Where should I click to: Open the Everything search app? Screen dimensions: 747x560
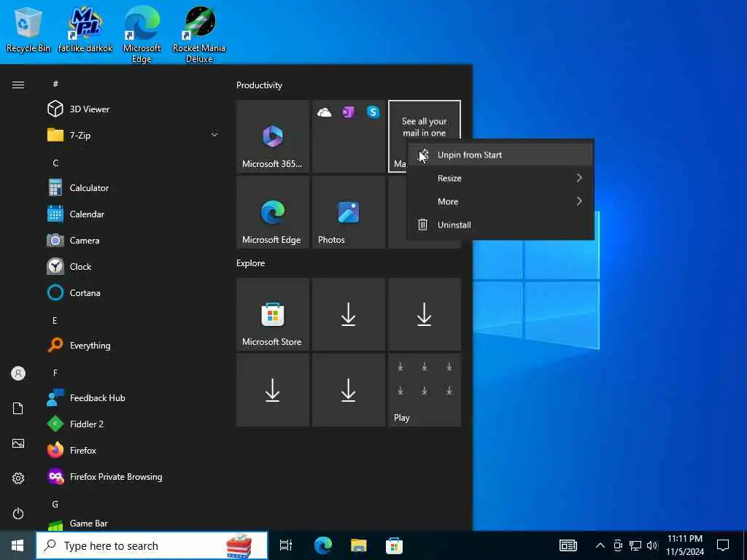tap(133, 345)
